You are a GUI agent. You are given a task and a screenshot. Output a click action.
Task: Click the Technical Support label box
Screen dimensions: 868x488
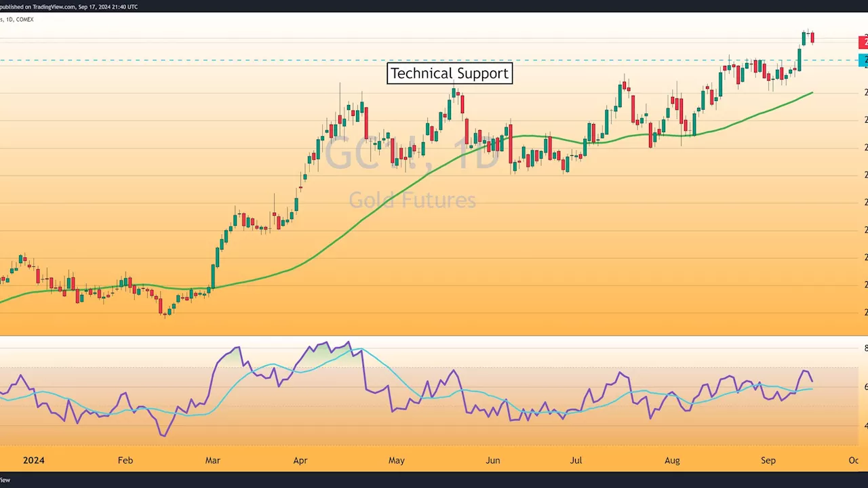[x=450, y=73]
